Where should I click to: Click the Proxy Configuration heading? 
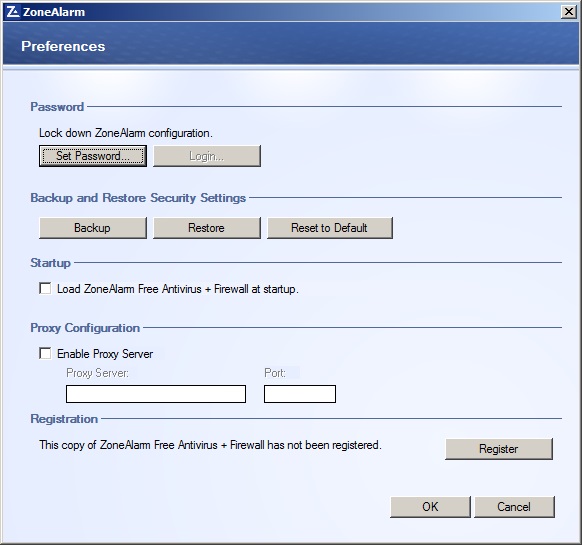85,328
